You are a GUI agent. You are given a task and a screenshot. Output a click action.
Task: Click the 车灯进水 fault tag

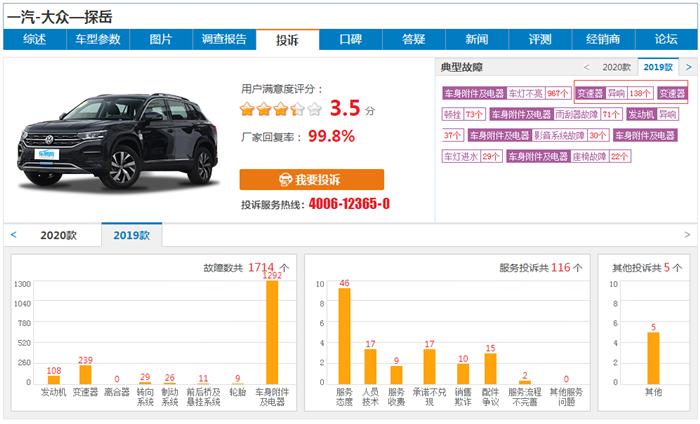click(461, 156)
